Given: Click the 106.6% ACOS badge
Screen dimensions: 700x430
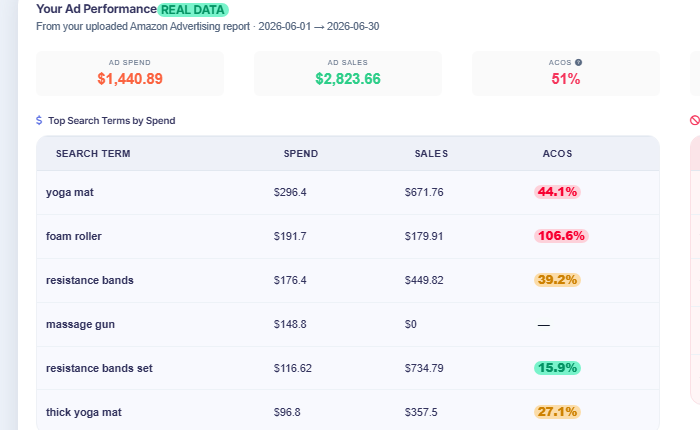Looking at the screenshot, I should coord(561,236).
